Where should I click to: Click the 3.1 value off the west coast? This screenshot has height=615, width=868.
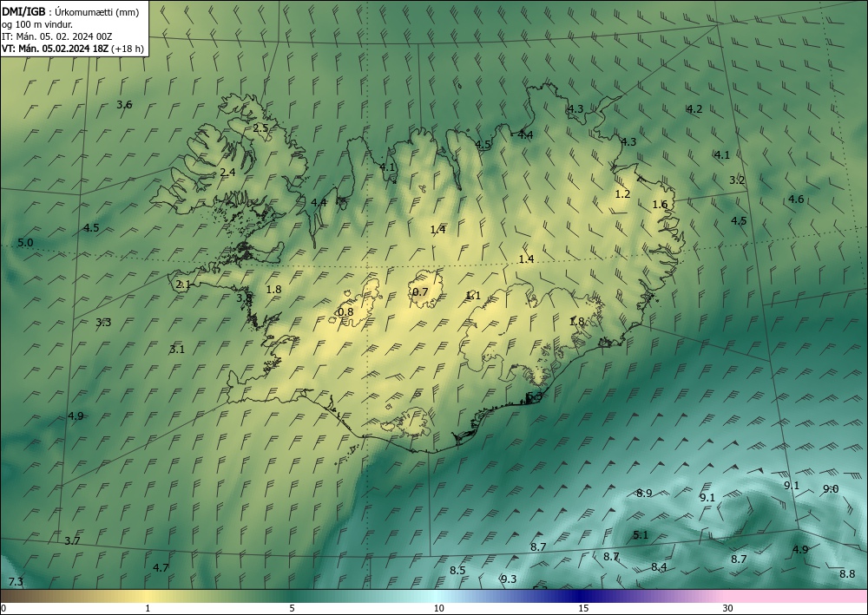[176, 349]
